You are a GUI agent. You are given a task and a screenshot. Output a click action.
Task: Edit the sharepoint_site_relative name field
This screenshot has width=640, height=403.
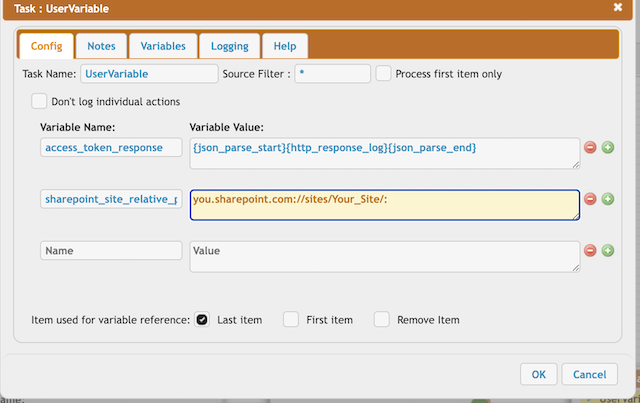[x=111, y=199]
